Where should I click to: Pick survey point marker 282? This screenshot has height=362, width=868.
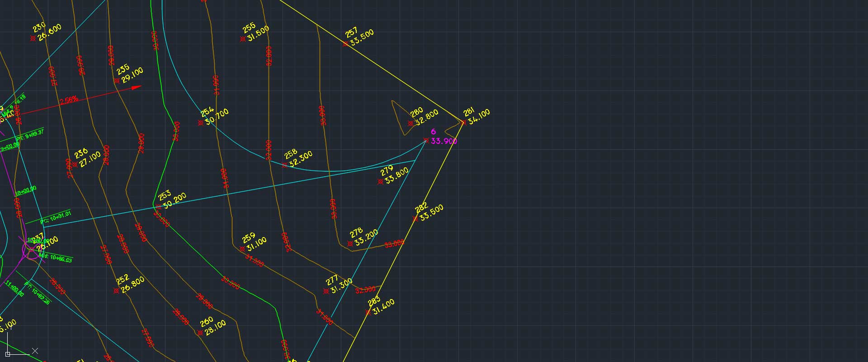pyautogui.click(x=415, y=219)
